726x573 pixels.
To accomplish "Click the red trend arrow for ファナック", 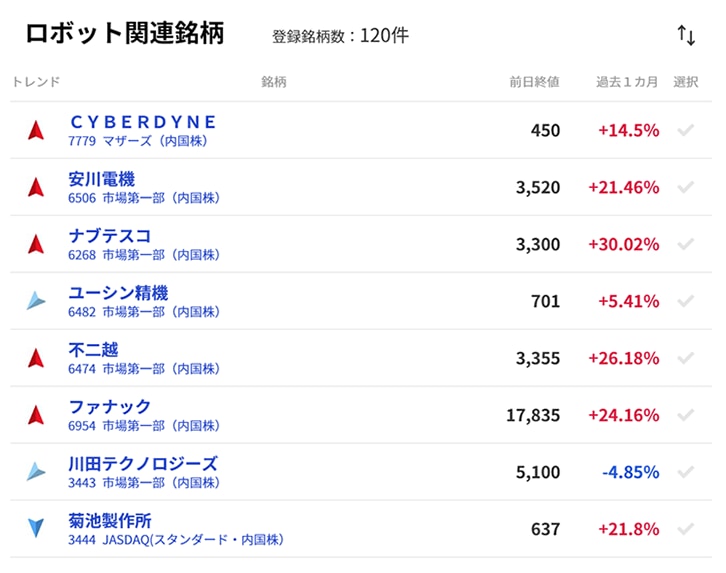I will pyautogui.click(x=36, y=415).
